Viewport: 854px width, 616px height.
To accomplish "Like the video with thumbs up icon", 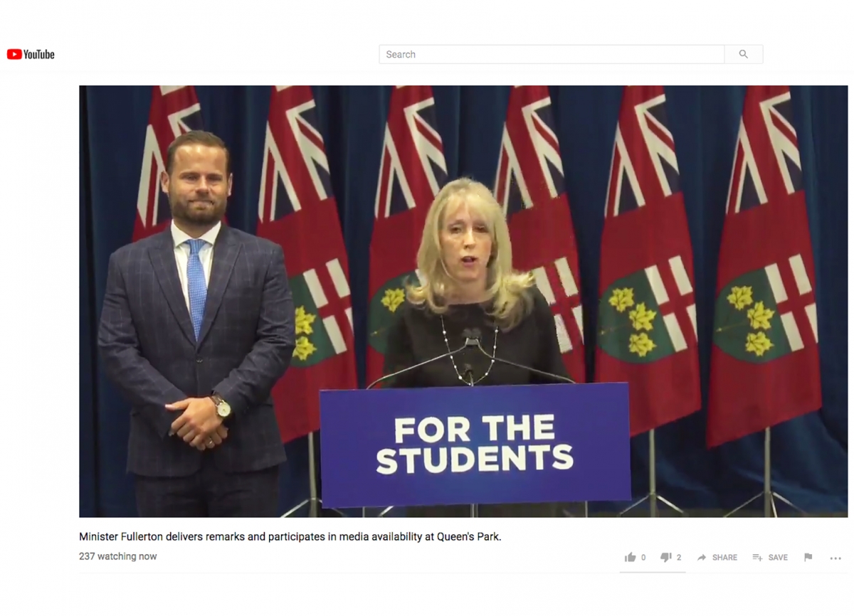I will pyautogui.click(x=630, y=558).
